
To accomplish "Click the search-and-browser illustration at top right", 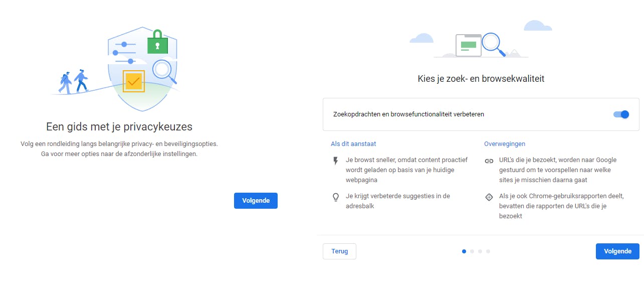I will point(481,42).
